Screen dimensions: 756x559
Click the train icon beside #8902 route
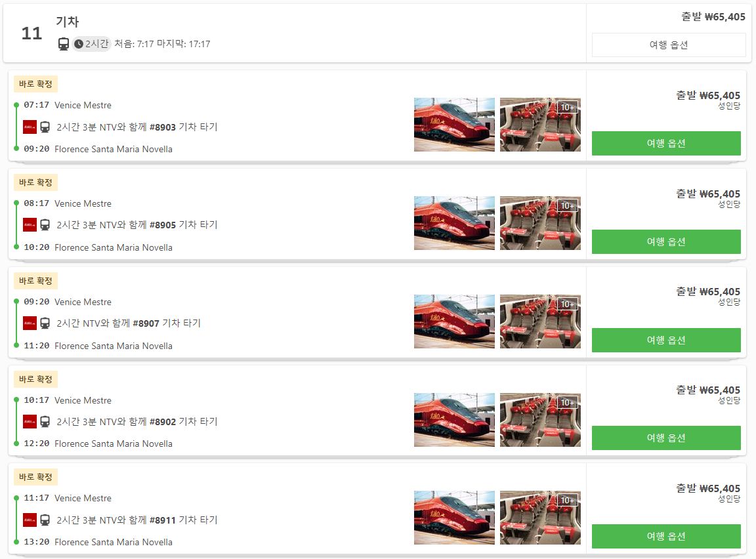pos(45,422)
